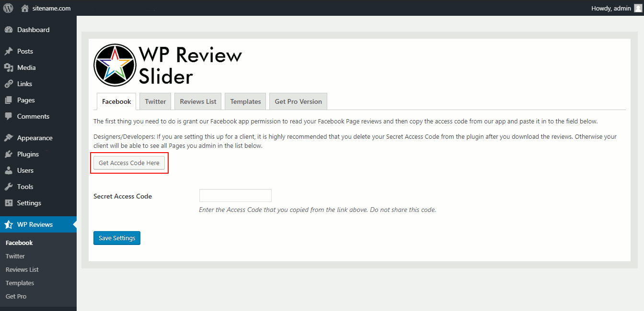Click the Get Access Code Here button
This screenshot has height=311, width=644.
point(129,163)
